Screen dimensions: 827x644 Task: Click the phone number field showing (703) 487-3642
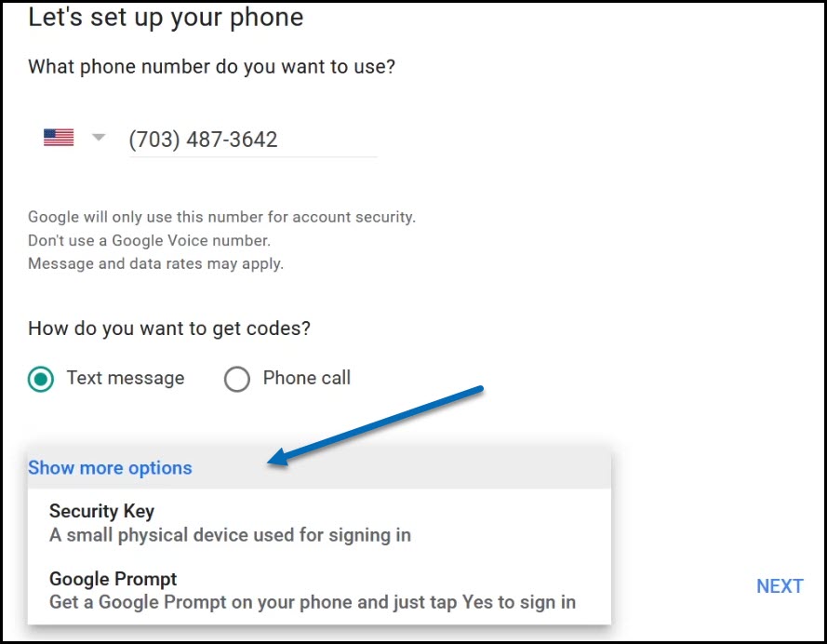coord(253,140)
